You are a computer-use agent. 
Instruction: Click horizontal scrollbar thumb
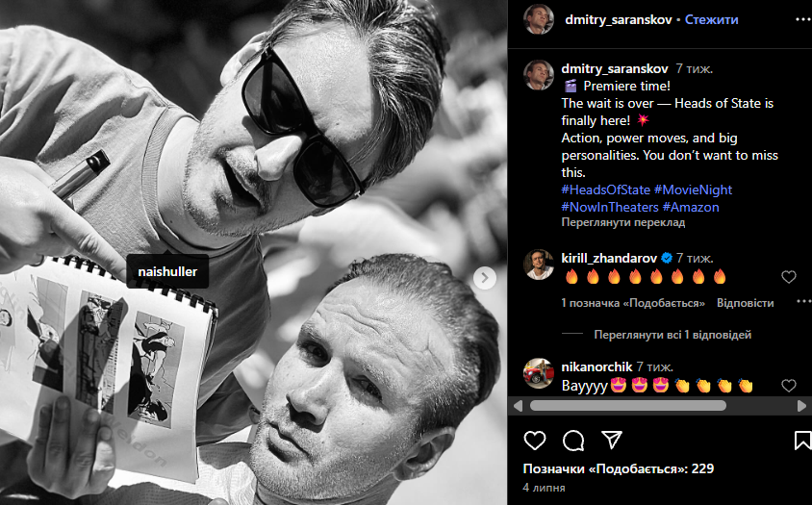tap(627, 406)
